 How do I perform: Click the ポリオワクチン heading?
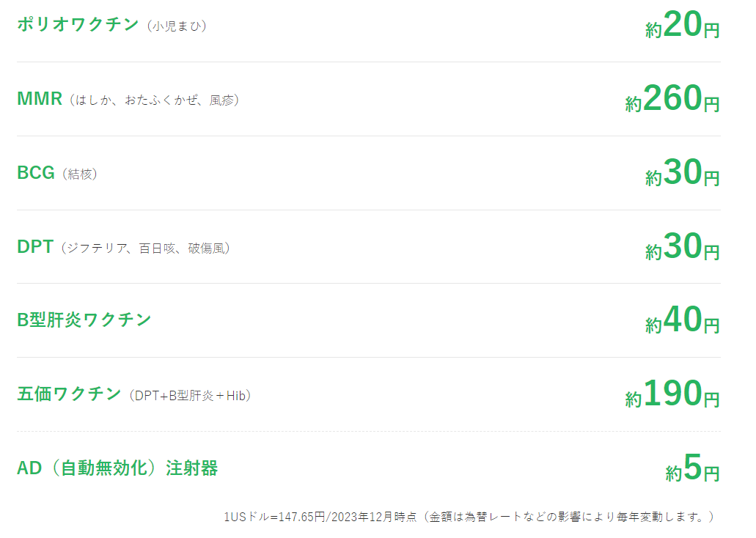78,24
